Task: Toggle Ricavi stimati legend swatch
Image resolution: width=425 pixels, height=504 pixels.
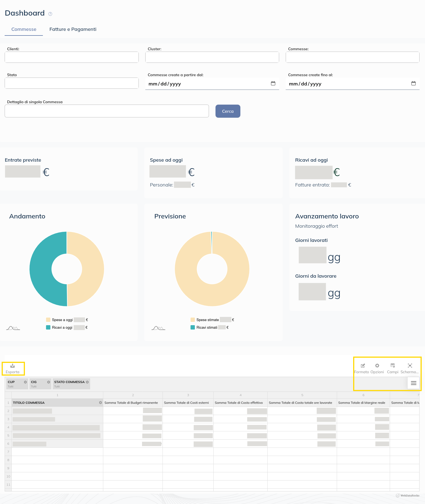Action: [193, 327]
